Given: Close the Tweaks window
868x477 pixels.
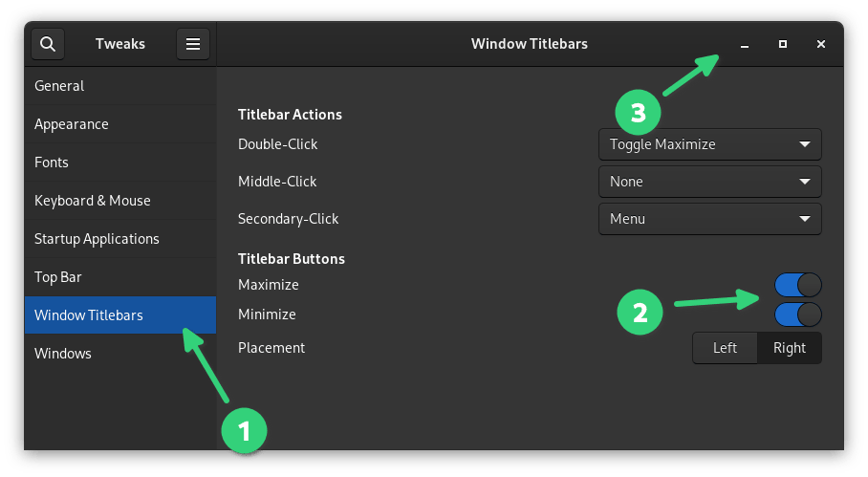Looking at the screenshot, I should (821, 44).
